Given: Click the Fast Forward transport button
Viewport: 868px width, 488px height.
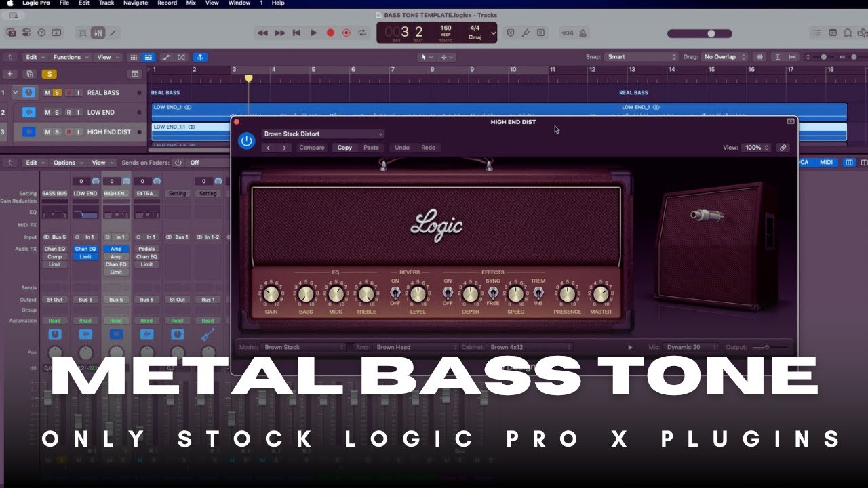Looking at the screenshot, I should [x=279, y=33].
